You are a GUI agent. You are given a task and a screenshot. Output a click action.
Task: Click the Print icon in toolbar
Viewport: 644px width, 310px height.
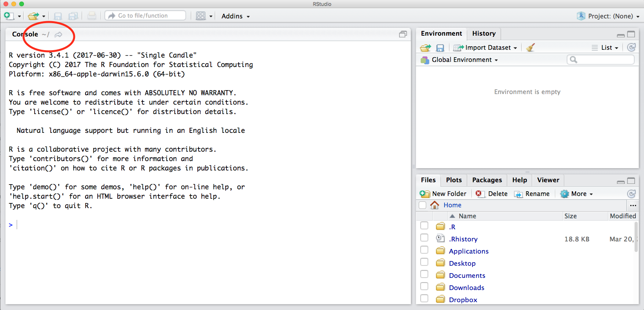click(92, 16)
